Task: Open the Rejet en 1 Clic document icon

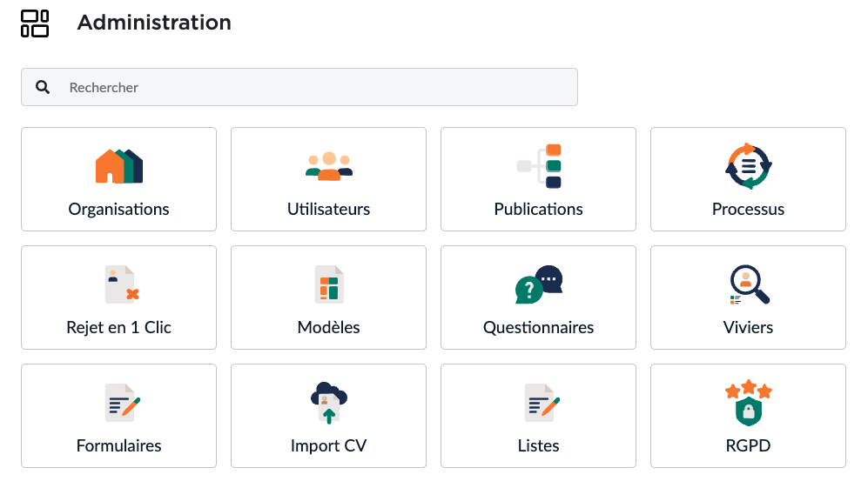Action: coord(120,284)
